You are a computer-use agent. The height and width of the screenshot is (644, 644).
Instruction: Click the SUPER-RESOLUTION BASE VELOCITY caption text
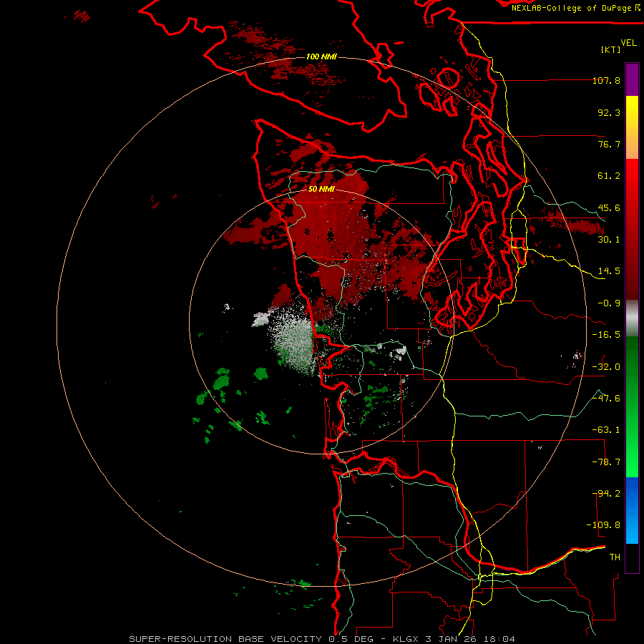[x=225, y=639]
